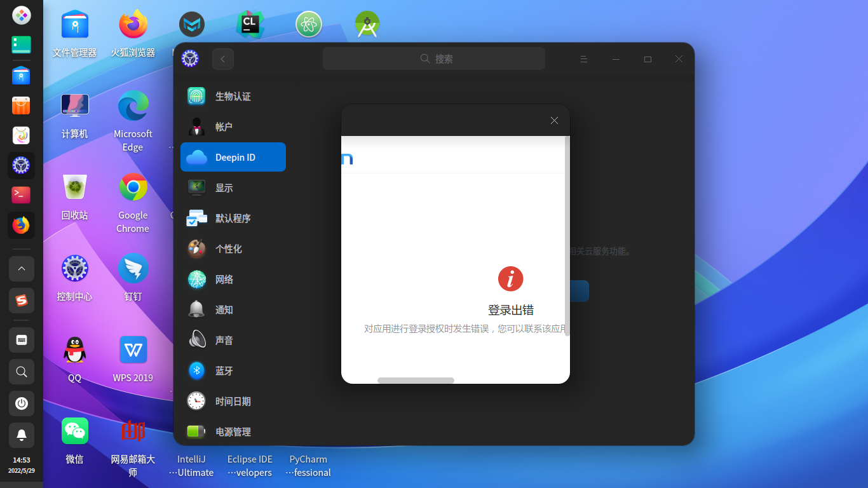The image size is (868, 488).
Task: Collapse the dock with the up chevron
Action: 21,268
